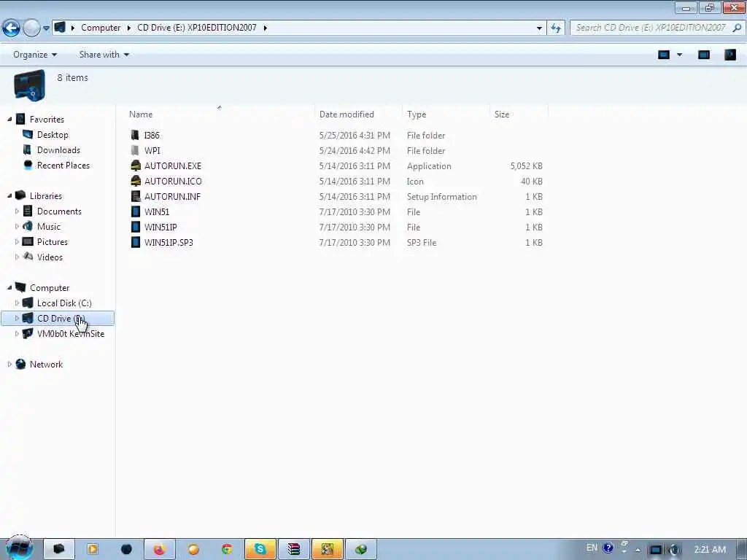Go back with the Back arrow button
This screenshot has width=747, height=560.
coord(11,28)
